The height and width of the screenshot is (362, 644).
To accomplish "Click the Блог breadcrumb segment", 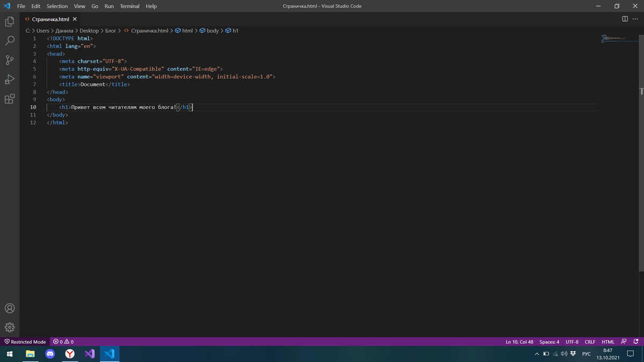I will (x=111, y=31).
